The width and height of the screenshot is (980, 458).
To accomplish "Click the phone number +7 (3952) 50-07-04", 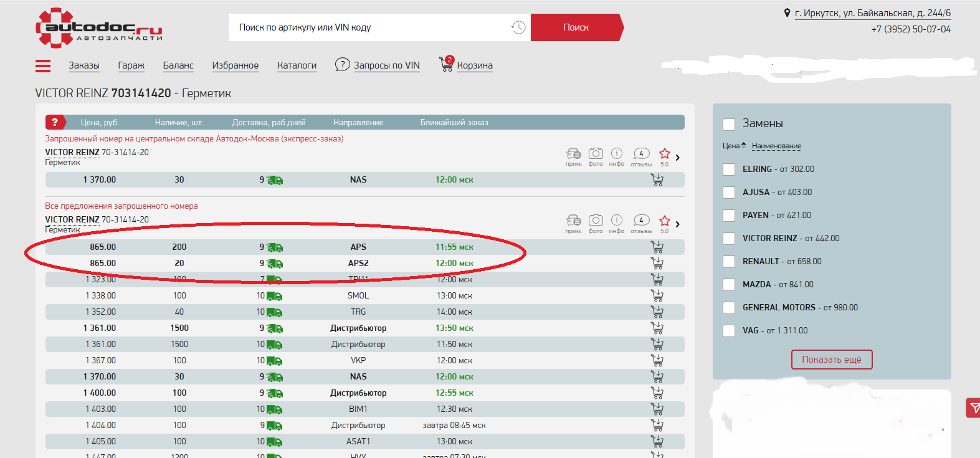I will point(911,29).
